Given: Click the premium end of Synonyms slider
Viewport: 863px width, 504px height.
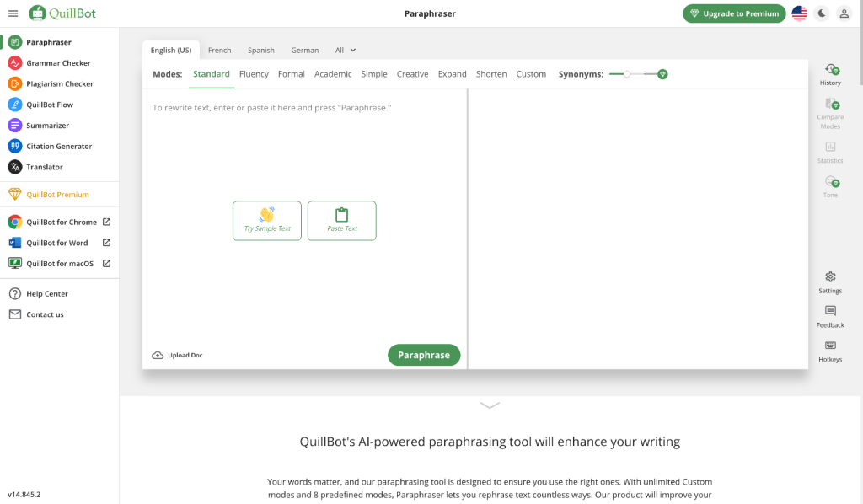Looking at the screenshot, I should point(662,74).
